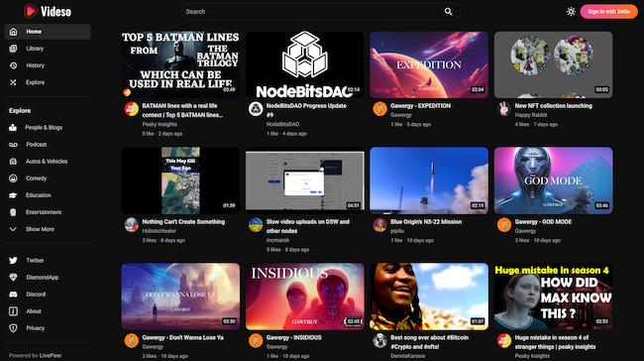The image size is (644, 361).
Task: Open HolisticHealer channel avatar
Action: pyautogui.click(x=132, y=225)
